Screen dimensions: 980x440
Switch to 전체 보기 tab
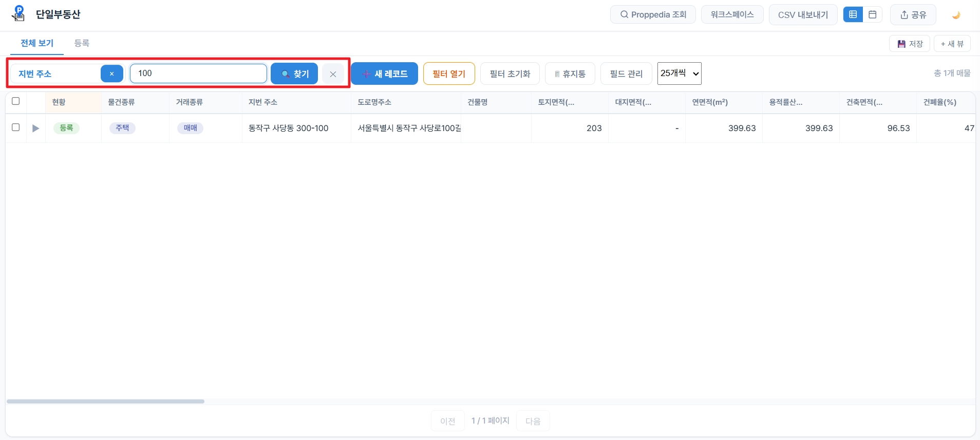pos(37,43)
